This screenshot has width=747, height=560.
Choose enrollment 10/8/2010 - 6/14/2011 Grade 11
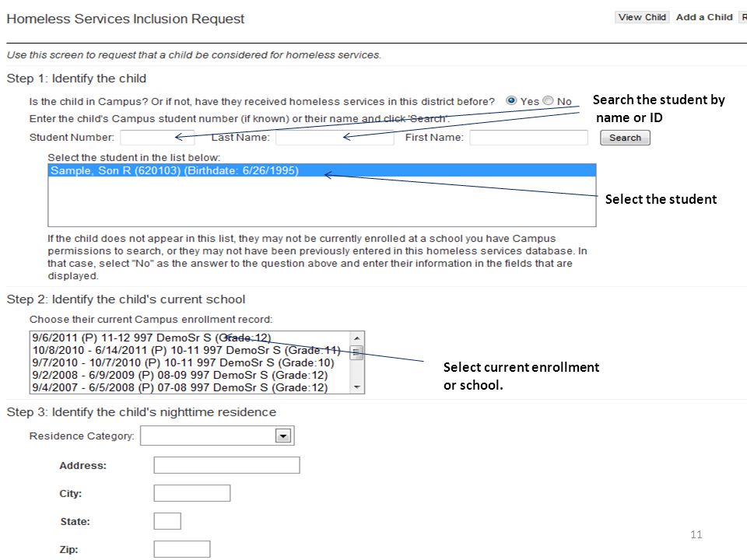pyautogui.click(x=190, y=350)
